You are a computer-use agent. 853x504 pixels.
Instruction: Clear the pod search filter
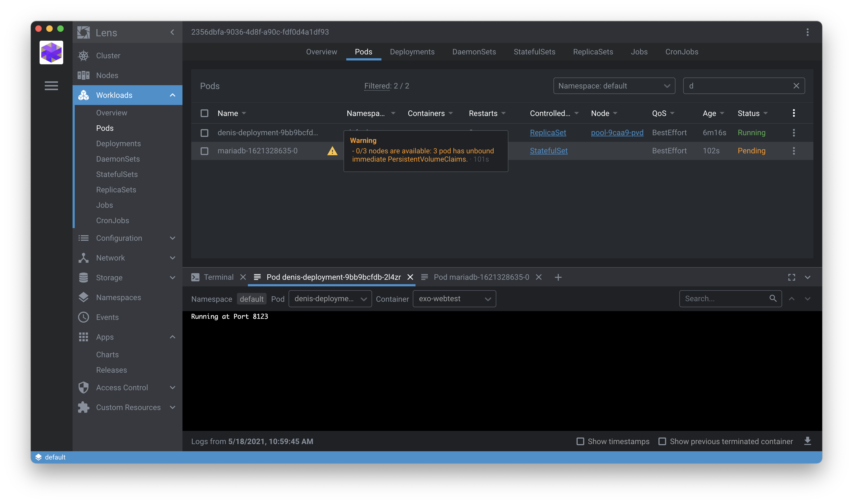(796, 86)
